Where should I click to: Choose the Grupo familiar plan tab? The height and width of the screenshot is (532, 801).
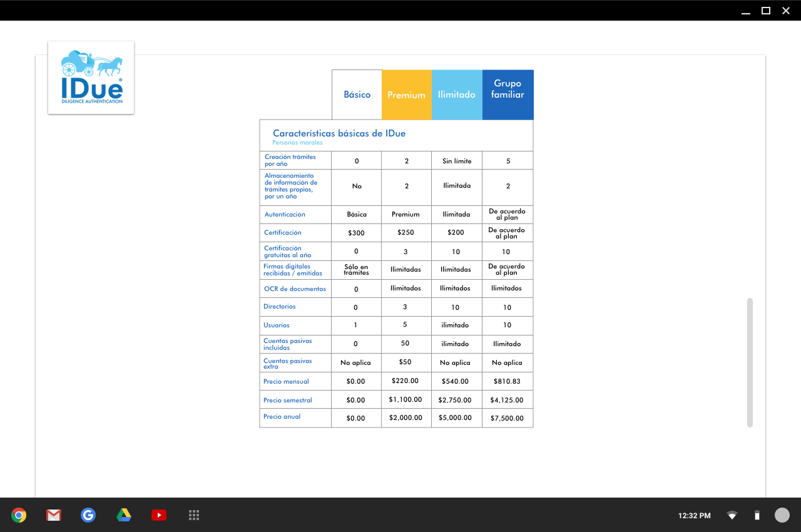click(x=508, y=89)
